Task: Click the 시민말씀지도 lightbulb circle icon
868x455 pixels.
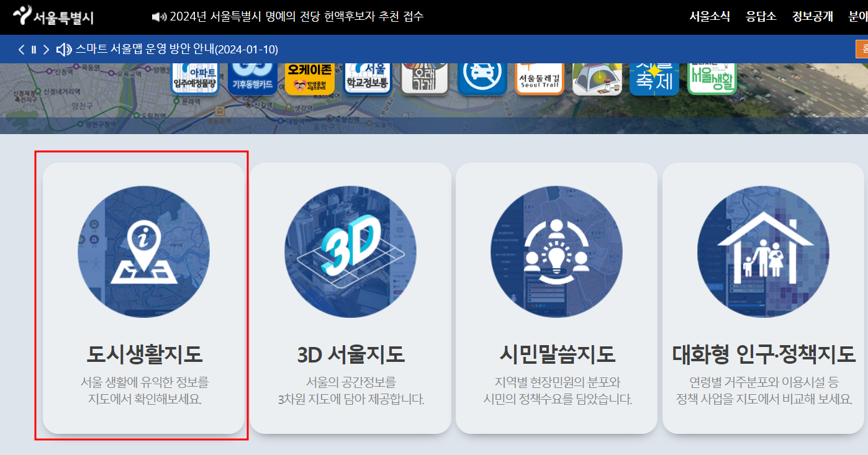Action: tap(556, 252)
